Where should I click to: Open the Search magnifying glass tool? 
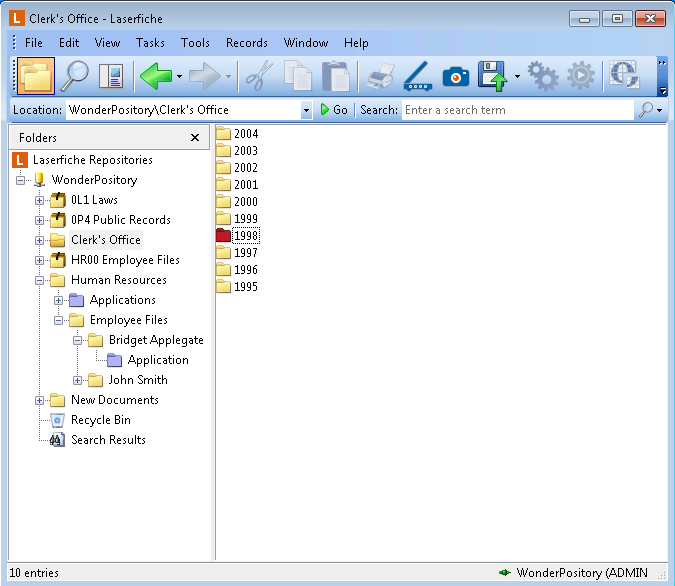click(74, 76)
